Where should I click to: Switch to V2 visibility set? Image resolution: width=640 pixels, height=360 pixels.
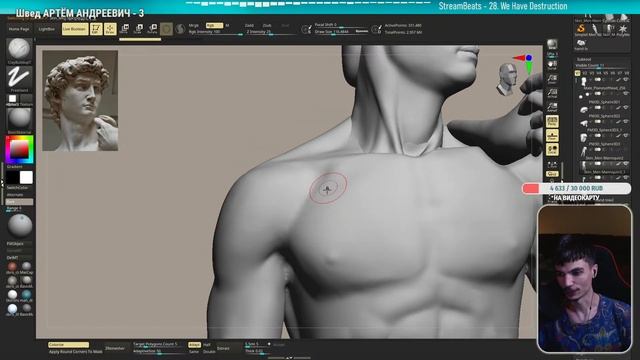coord(584,73)
